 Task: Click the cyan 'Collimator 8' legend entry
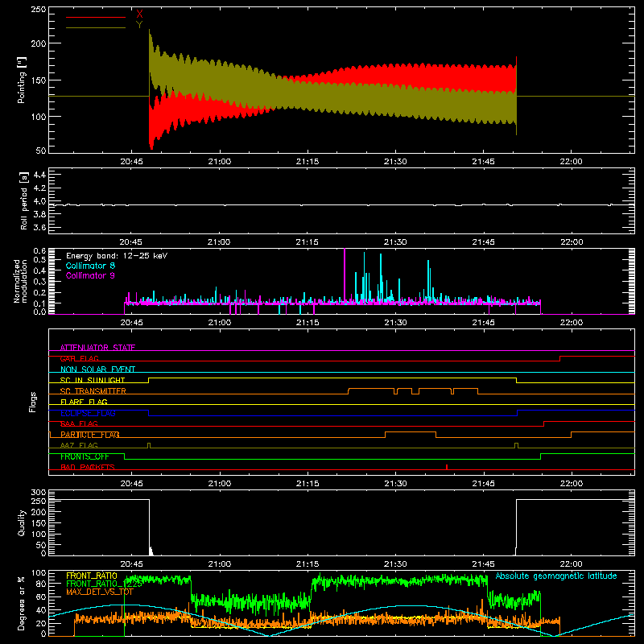click(x=90, y=266)
